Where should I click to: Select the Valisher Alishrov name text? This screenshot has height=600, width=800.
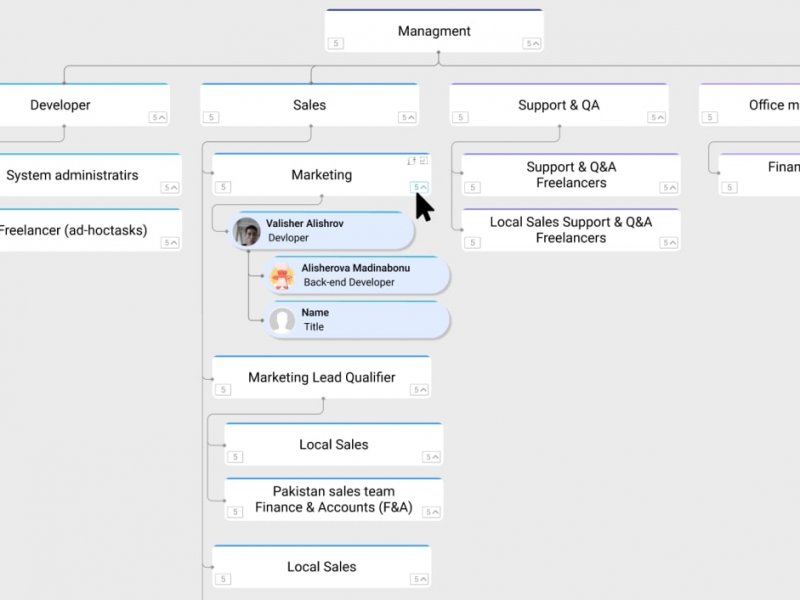pyautogui.click(x=305, y=223)
